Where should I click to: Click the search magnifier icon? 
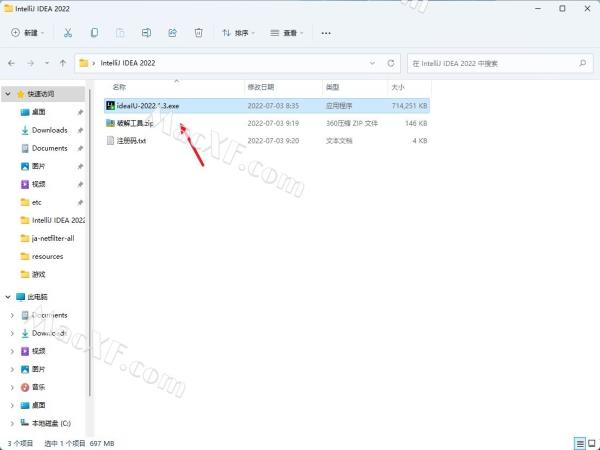[583, 63]
